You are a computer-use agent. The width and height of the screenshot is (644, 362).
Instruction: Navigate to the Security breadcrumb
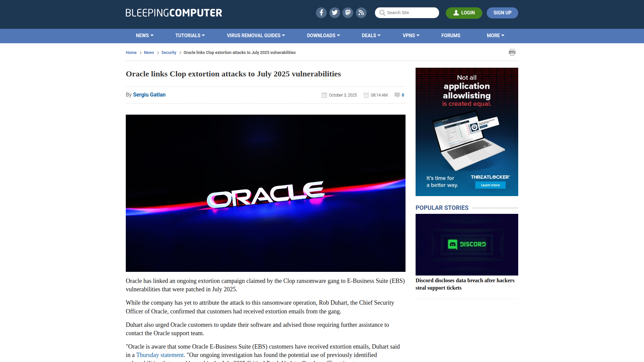[x=169, y=53]
